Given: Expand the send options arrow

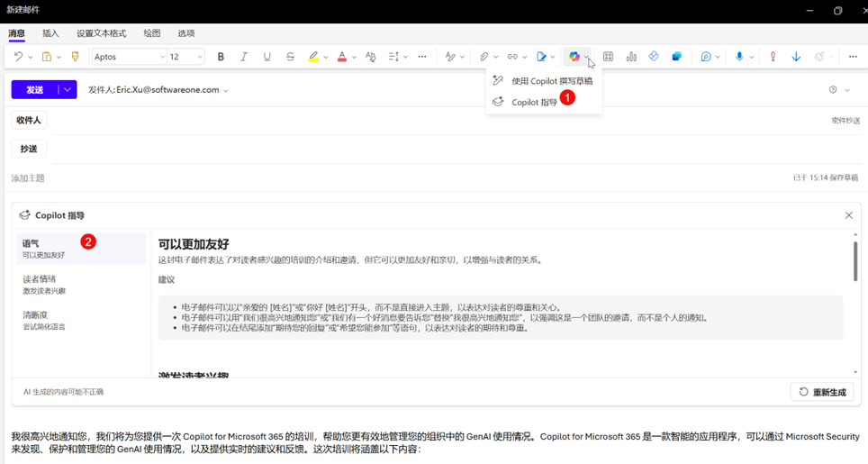Looking at the screenshot, I should click(x=68, y=90).
